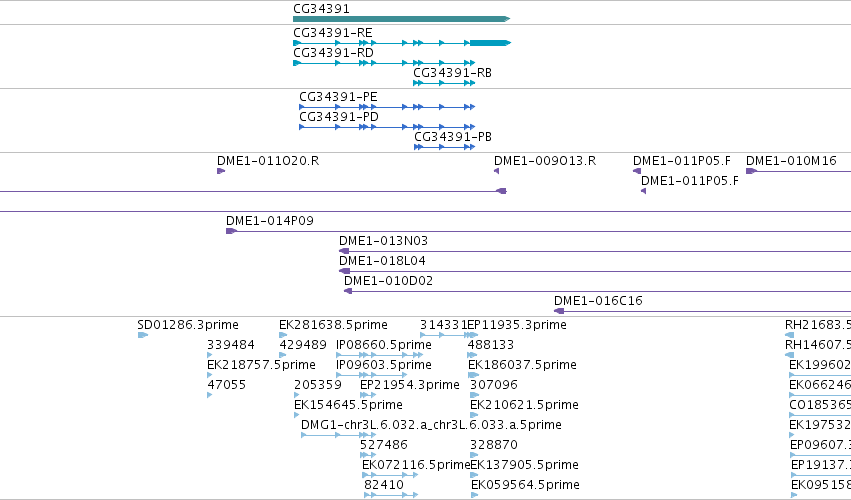Viewport: 851px width, 500px height.
Task: Click the CG34391-RE label
Action: (333, 33)
